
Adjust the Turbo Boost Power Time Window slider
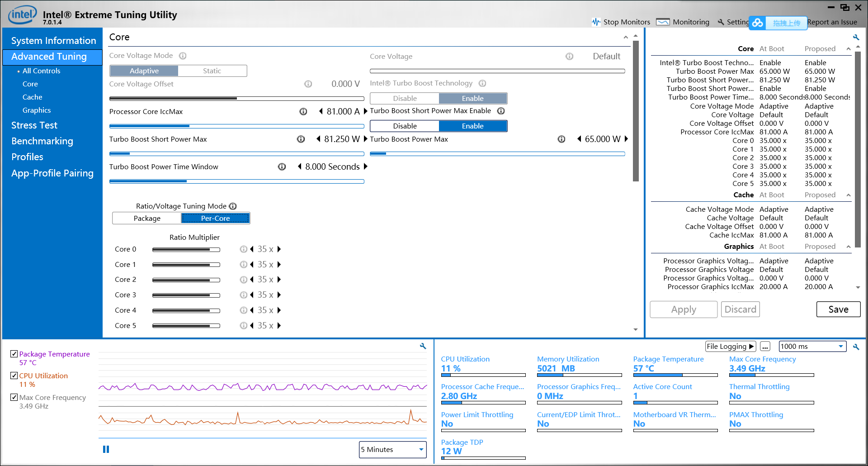click(236, 181)
